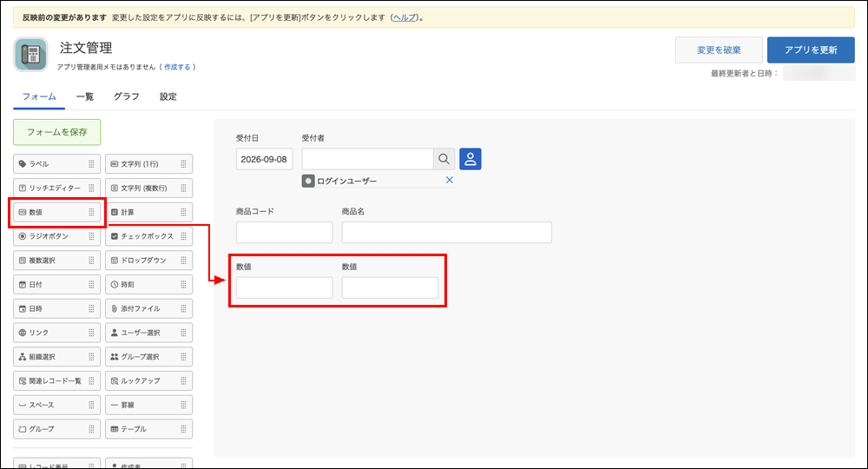868x469 pixels.
Task: Open the ヘルプ link in banner
Action: click(x=404, y=17)
